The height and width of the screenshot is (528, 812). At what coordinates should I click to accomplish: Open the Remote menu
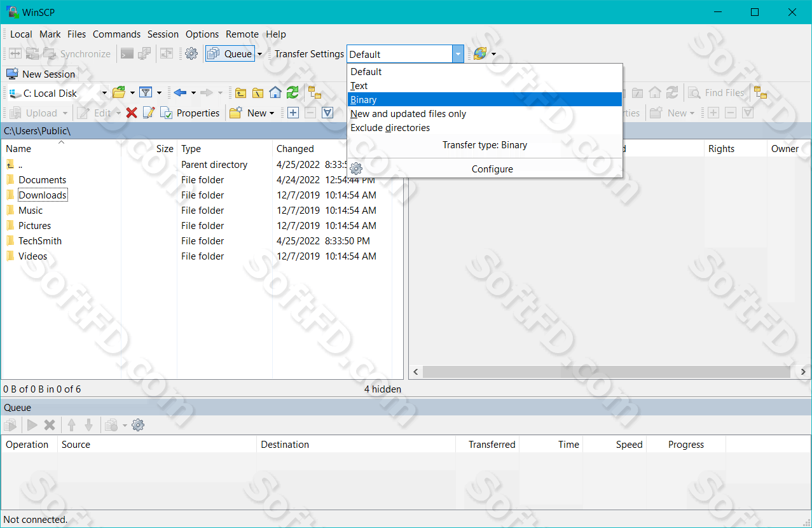pyautogui.click(x=242, y=34)
